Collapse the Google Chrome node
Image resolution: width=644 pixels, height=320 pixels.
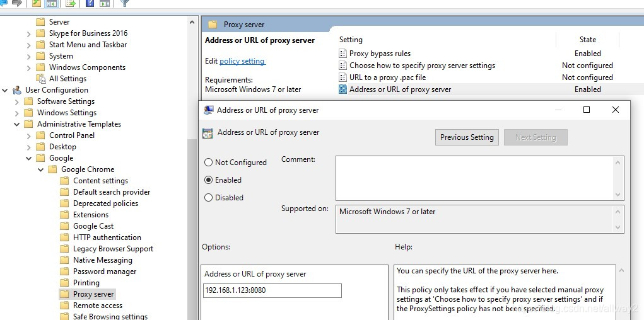40,169
